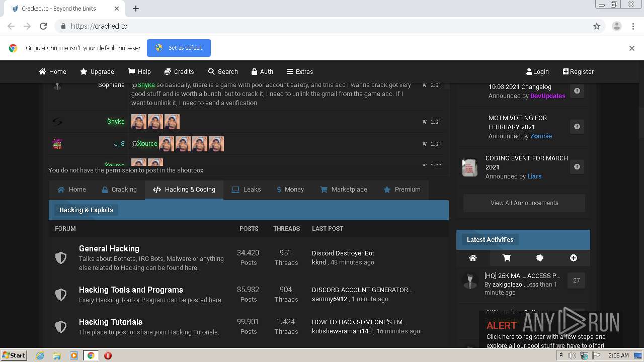Switch to the Leaks tab
Image resolution: width=644 pixels, height=362 pixels.
(x=246, y=190)
